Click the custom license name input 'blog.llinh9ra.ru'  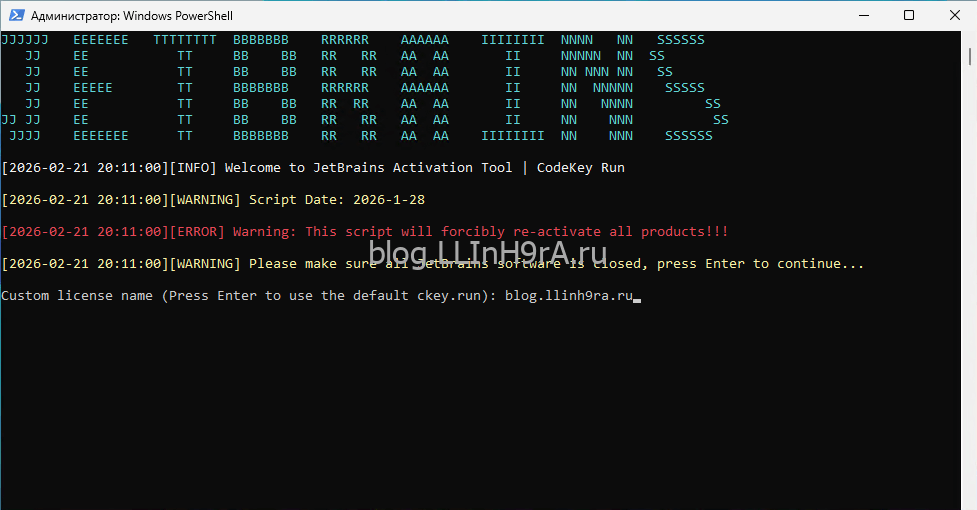(x=568, y=296)
